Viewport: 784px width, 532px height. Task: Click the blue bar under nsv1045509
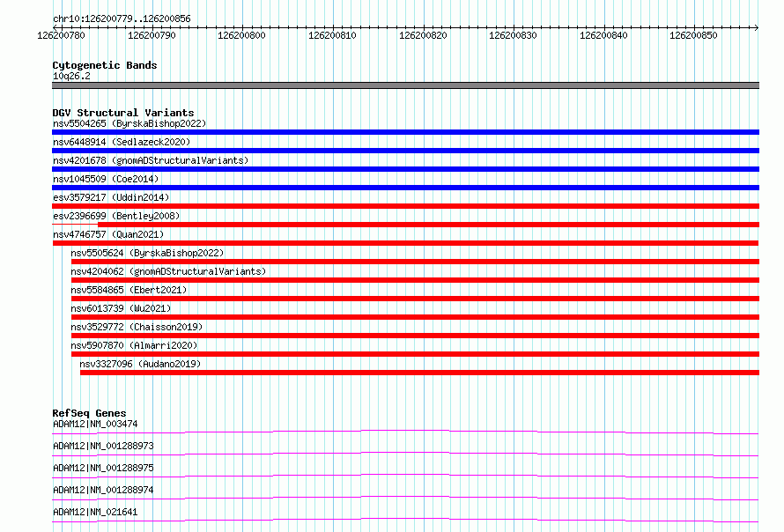click(405, 188)
